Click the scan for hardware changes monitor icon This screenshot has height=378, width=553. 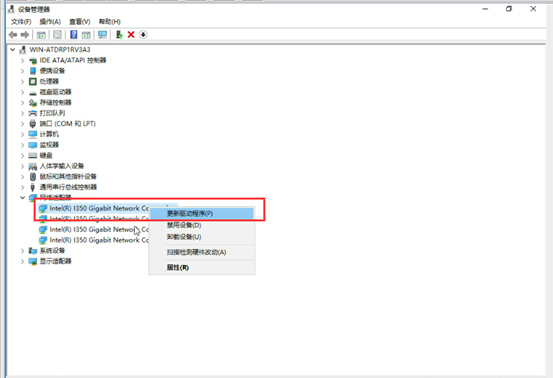(x=103, y=35)
